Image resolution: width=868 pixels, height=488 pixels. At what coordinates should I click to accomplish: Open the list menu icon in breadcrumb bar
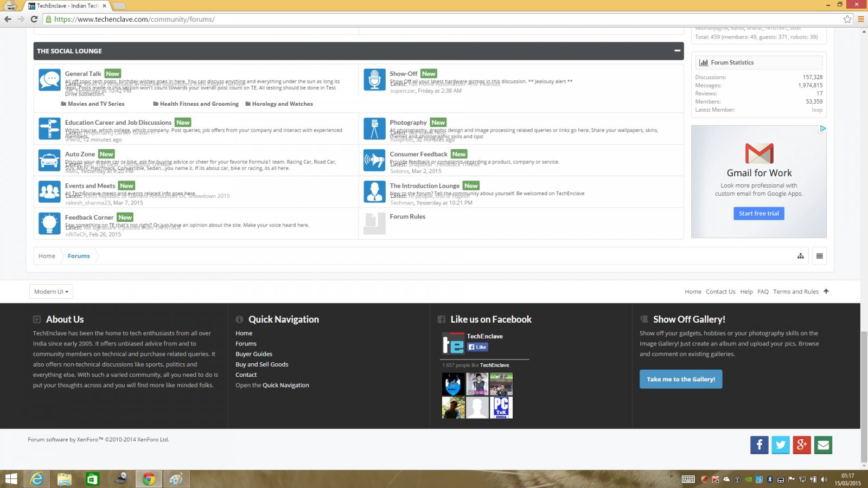pos(820,256)
